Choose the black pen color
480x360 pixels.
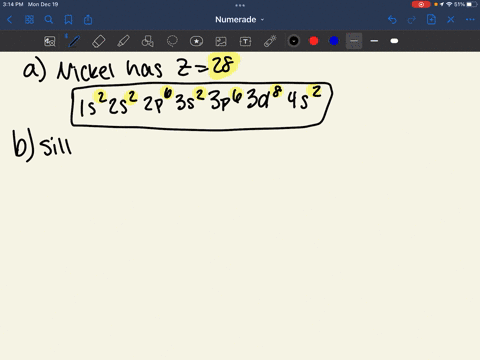[x=294, y=41]
